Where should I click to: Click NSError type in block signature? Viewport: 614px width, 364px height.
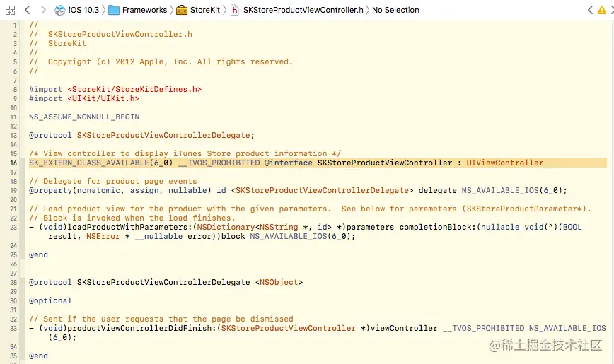point(103,236)
